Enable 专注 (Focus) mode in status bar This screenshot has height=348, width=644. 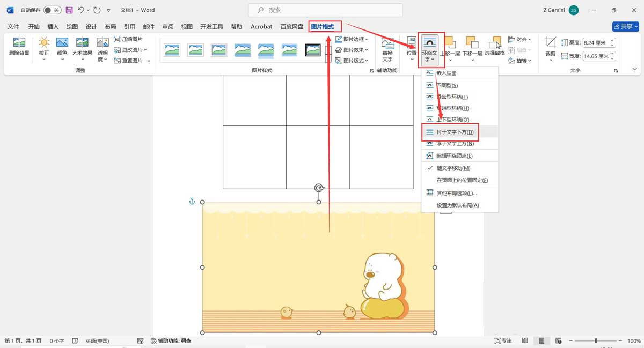503,340
